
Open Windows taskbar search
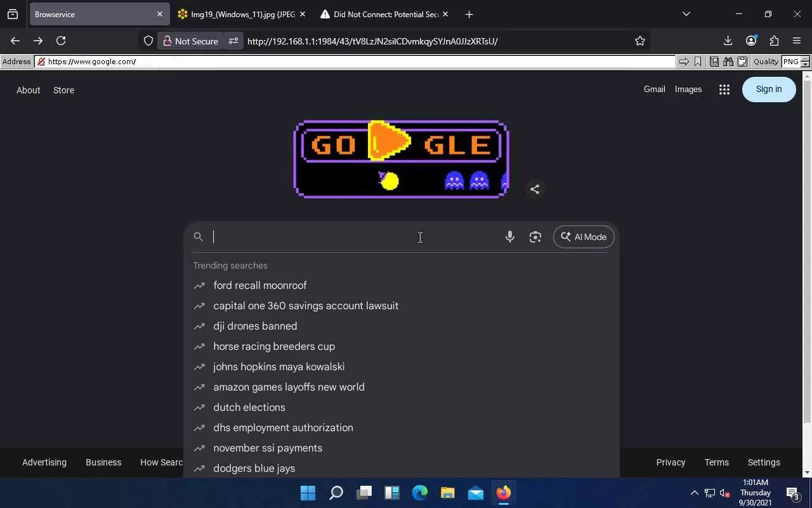click(x=336, y=493)
